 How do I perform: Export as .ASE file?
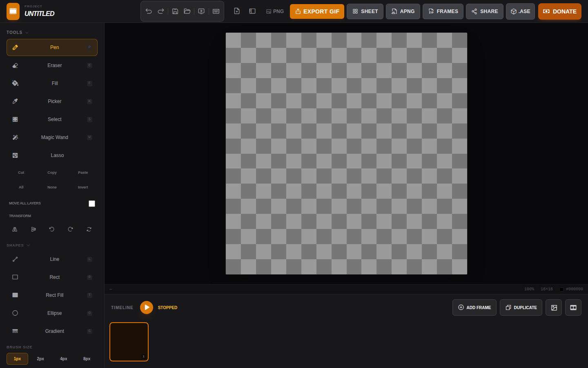520,11
